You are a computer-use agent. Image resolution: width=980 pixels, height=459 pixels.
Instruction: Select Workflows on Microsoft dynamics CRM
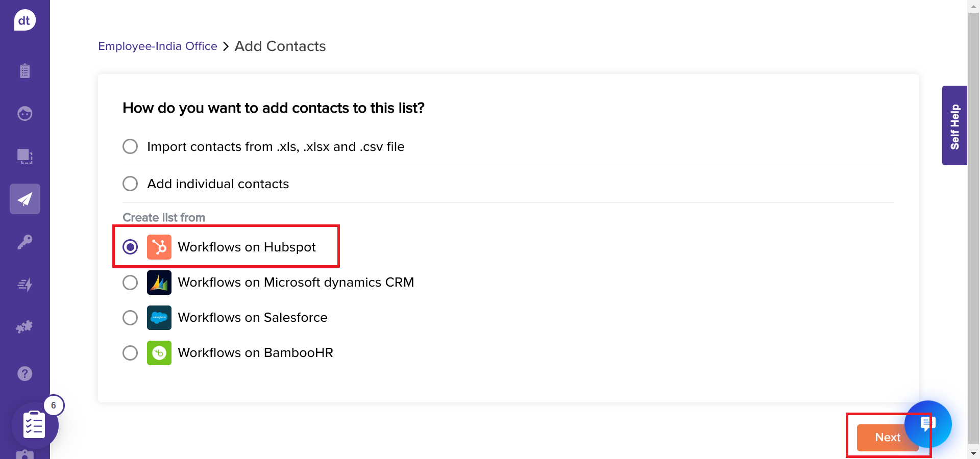click(130, 283)
